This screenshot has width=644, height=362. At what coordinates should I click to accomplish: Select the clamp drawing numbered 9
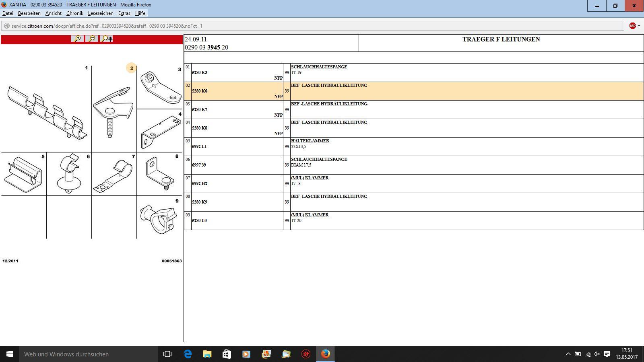pos(159,220)
